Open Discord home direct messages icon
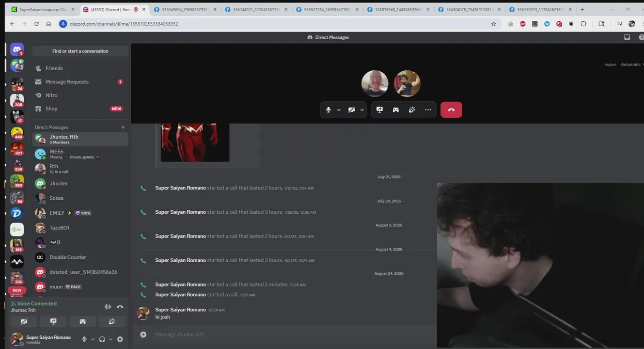Image resolution: width=644 pixels, height=349 pixels. 17,49
